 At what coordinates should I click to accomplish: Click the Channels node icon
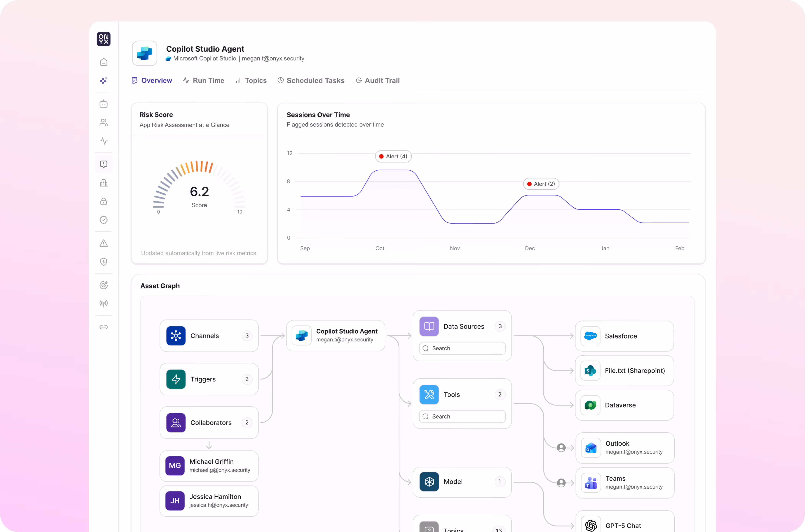176,336
